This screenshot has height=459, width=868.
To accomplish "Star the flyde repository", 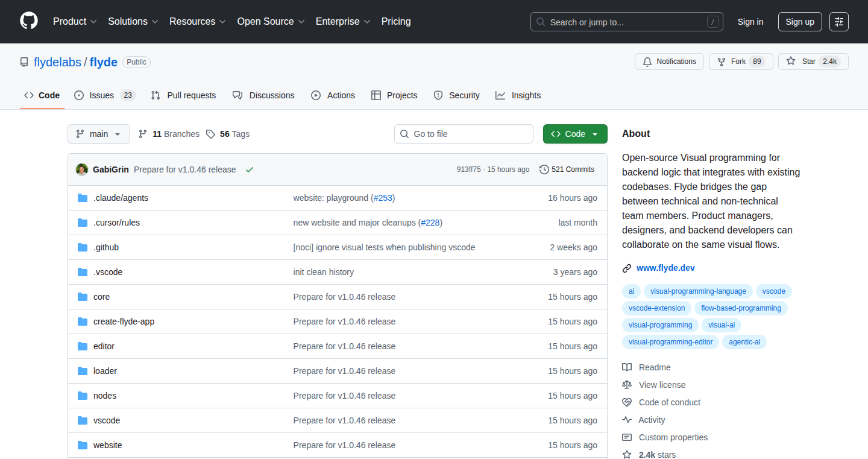I will (813, 62).
